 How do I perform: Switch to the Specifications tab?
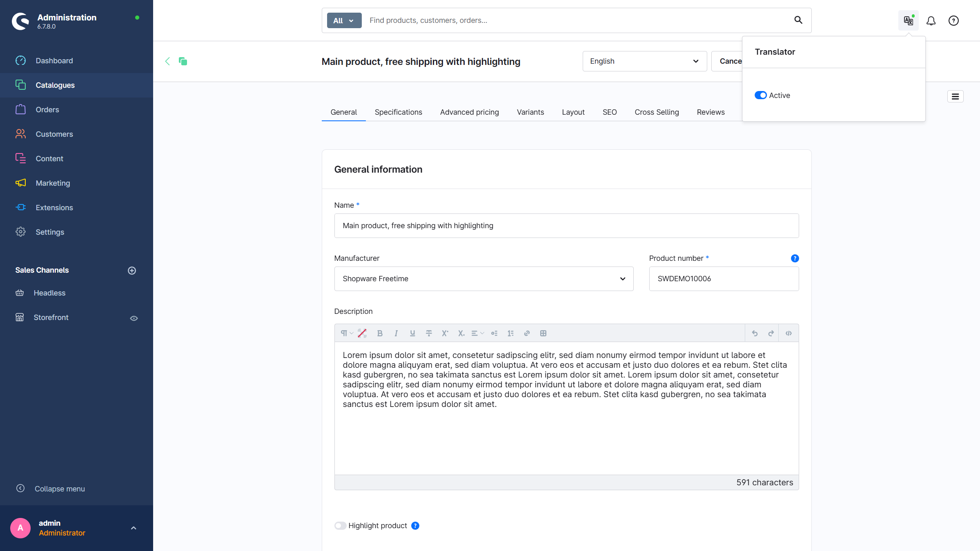click(398, 112)
